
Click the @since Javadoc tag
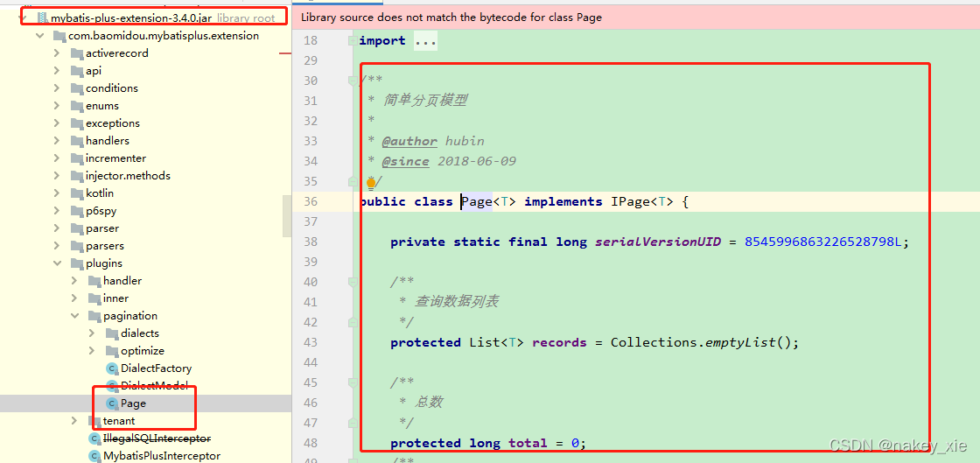406,161
